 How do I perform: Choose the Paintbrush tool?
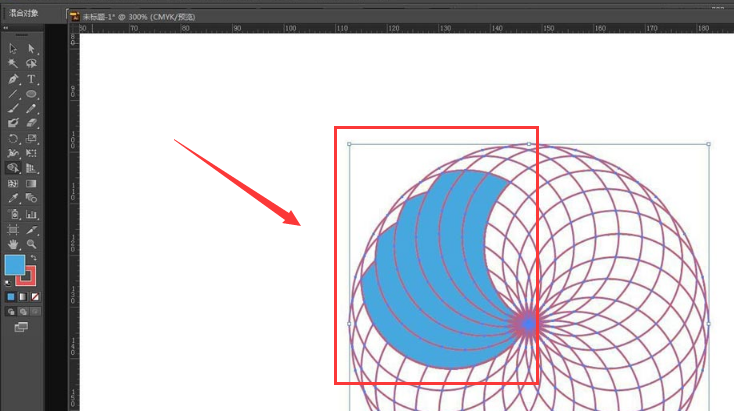coord(13,109)
